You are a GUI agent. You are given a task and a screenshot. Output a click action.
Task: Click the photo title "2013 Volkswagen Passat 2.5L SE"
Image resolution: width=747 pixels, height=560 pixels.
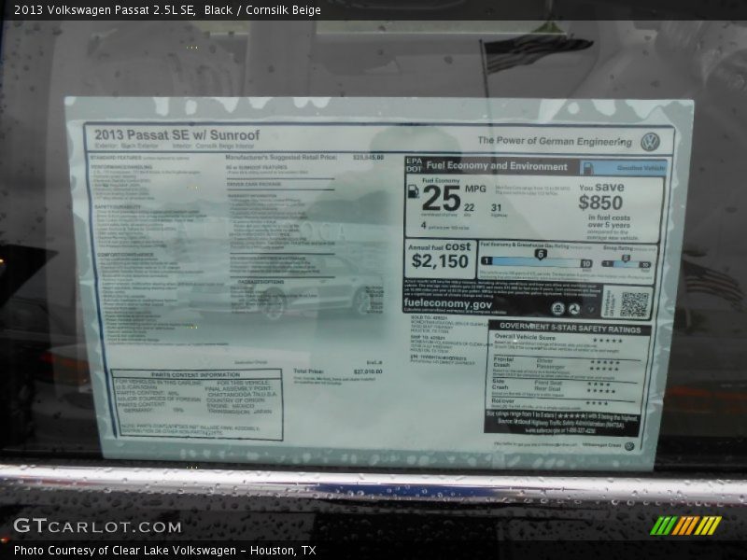tap(105, 10)
